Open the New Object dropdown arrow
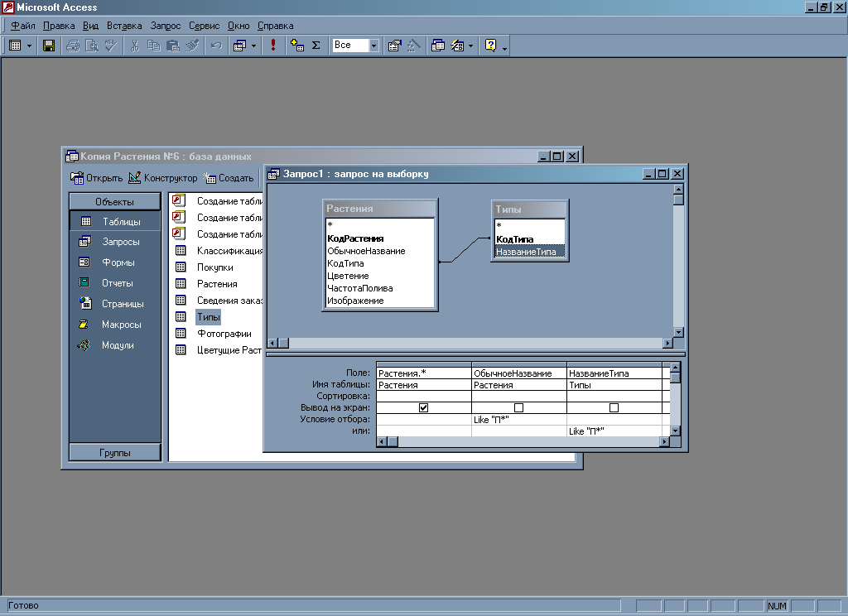This screenshot has width=848, height=616. pos(470,46)
